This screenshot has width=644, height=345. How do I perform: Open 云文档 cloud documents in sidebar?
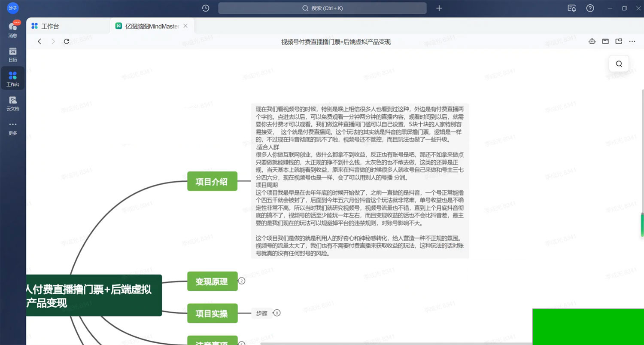click(x=13, y=103)
